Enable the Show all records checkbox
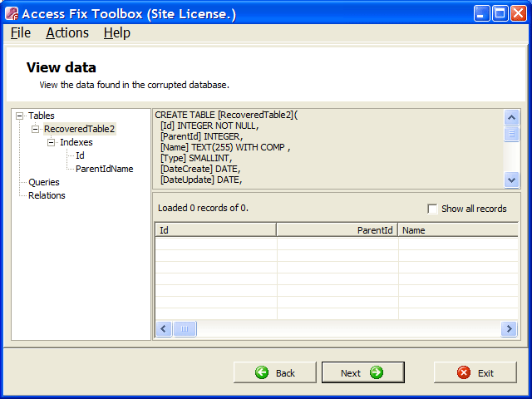 click(x=432, y=209)
